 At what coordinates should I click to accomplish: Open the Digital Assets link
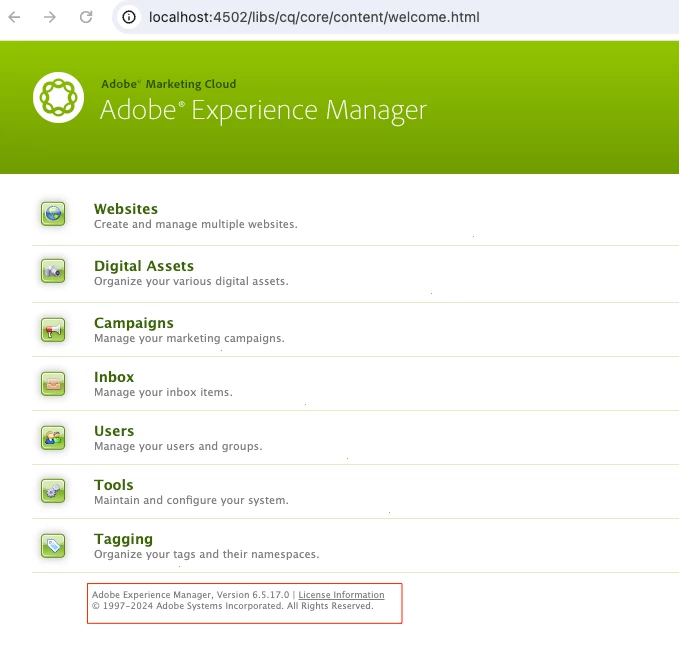click(144, 266)
